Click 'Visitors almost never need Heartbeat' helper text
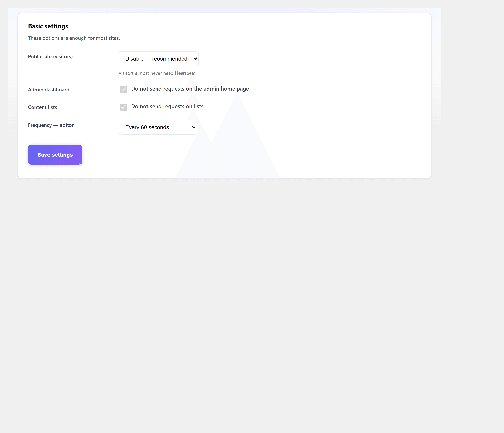 tap(157, 73)
